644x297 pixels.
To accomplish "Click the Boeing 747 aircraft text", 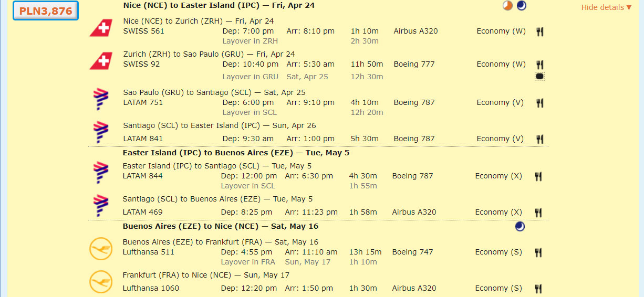I will [x=412, y=252].
